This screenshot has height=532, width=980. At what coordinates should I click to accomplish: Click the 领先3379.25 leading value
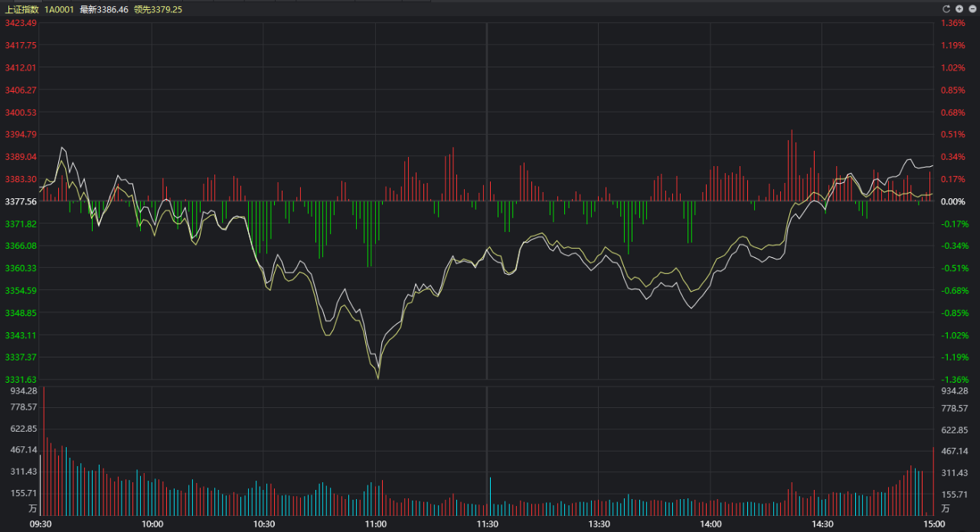click(x=158, y=9)
